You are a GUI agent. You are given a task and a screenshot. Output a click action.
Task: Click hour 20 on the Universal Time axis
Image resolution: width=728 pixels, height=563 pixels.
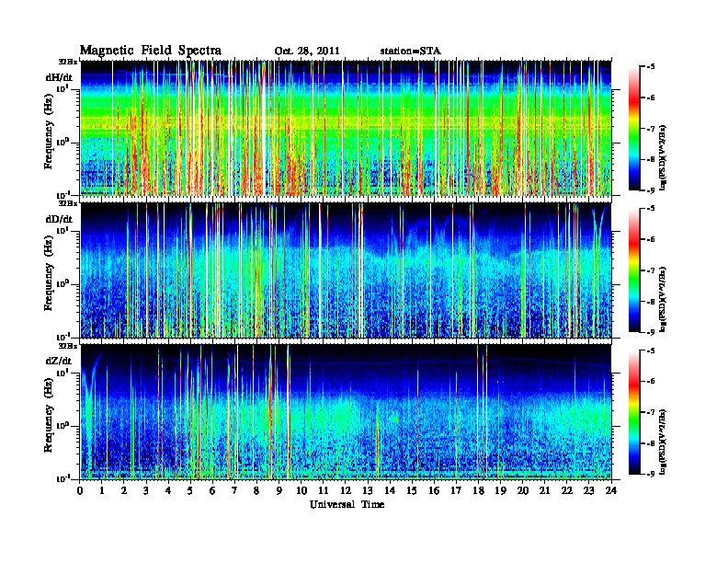coord(523,490)
